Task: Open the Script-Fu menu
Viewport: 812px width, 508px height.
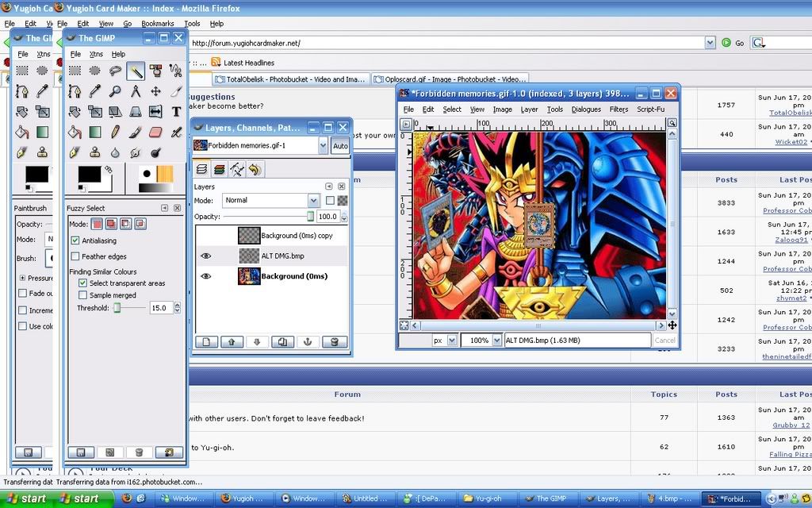Action: pos(650,110)
